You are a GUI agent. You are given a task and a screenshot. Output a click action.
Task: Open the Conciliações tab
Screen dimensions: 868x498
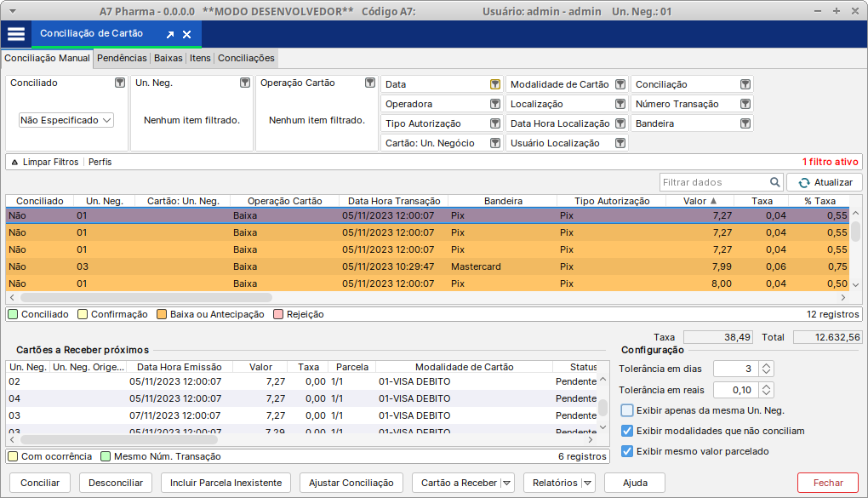coord(246,58)
